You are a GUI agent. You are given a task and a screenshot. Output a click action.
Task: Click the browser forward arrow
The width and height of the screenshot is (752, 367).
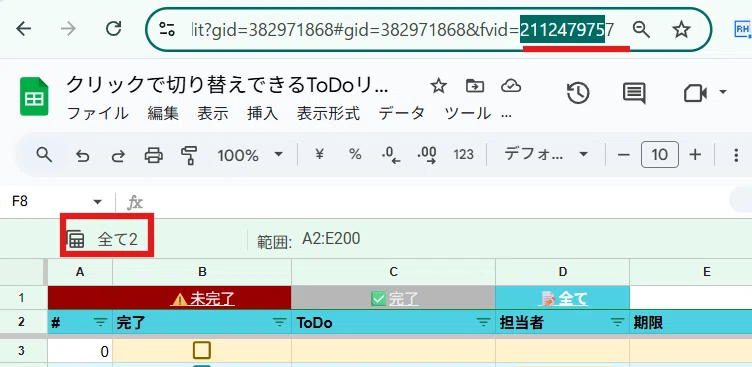coord(69,29)
